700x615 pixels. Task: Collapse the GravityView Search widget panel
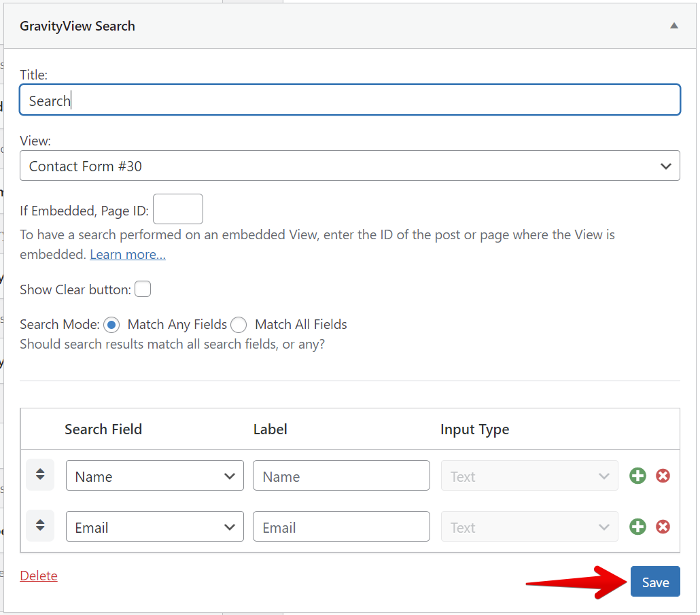(673, 25)
